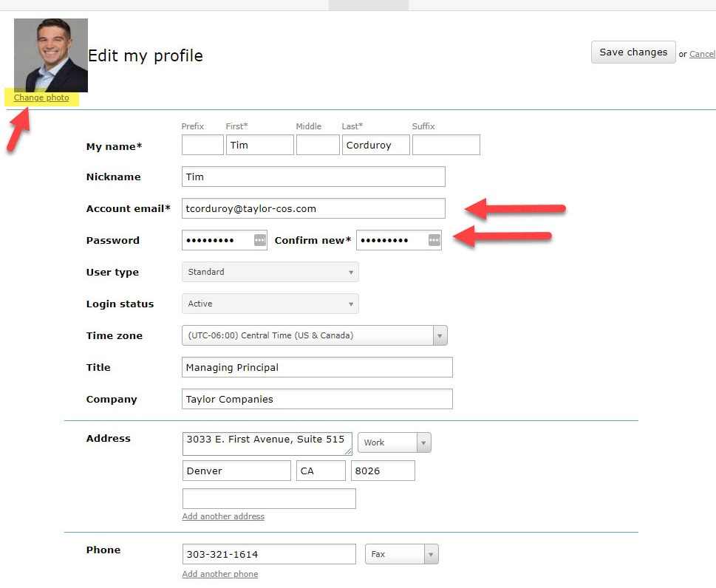Open the phone type Fax dropdown
The image size is (716, 588).
pyautogui.click(x=402, y=554)
